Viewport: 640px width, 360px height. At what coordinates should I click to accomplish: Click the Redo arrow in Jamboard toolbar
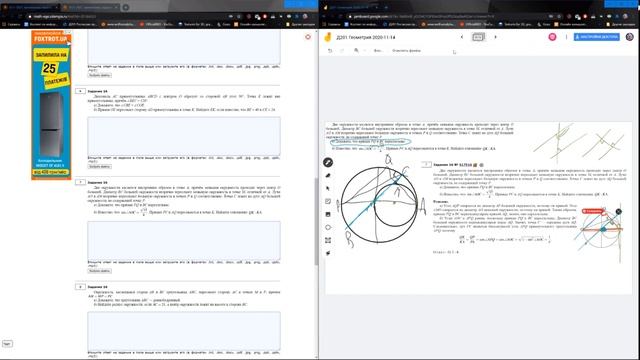342,51
